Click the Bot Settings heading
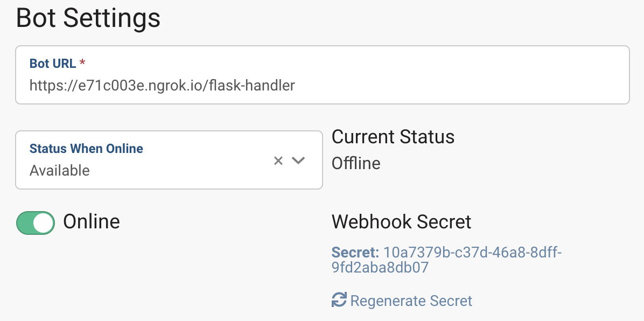This screenshot has height=321, width=644. [x=88, y=18]
